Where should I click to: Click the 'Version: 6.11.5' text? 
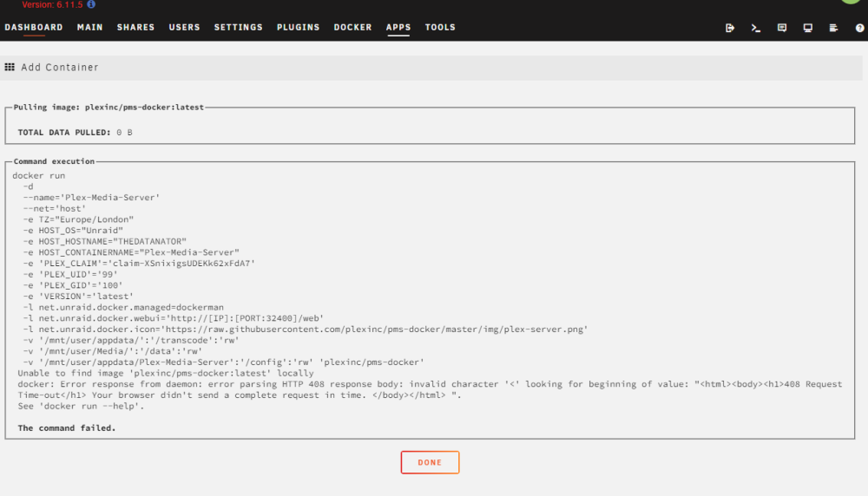(x=52, y=4)
